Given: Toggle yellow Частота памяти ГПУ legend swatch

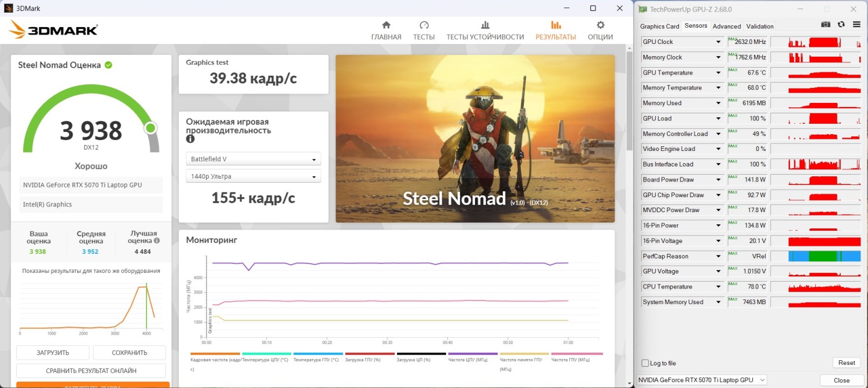Looking at the screenshot, I should 524,353.
